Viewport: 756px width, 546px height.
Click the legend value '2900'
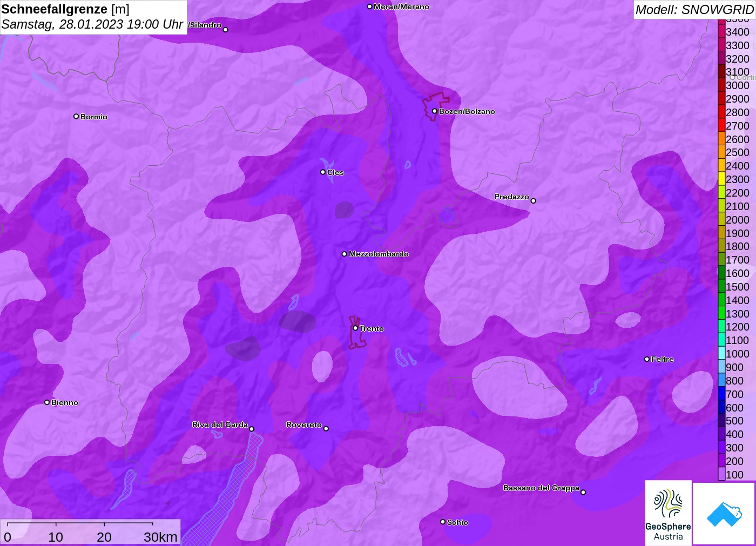click(738, 99)
